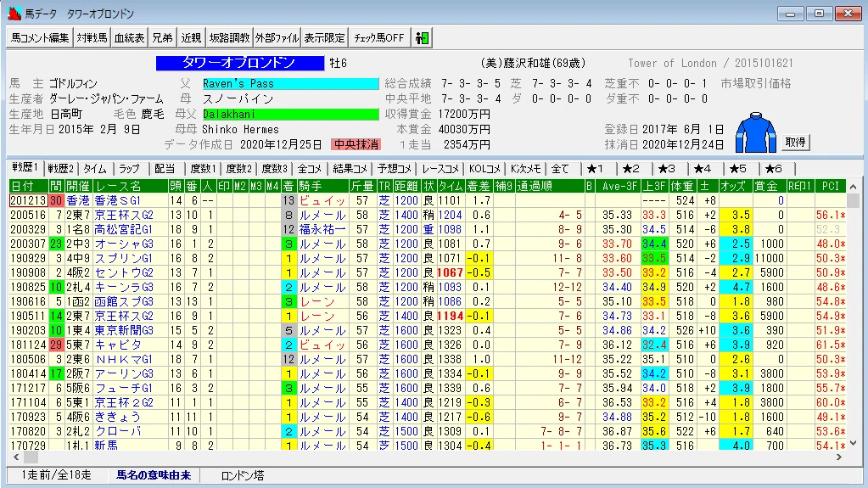This screenshot has height=488, width=868.
Task: Show the 血統表 pedigree table
Action: [129, 38]
